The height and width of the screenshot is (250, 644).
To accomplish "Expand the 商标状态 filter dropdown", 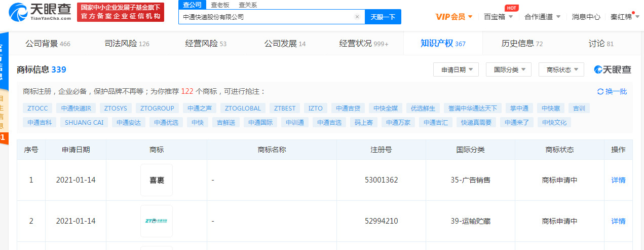I will [561, 70].
